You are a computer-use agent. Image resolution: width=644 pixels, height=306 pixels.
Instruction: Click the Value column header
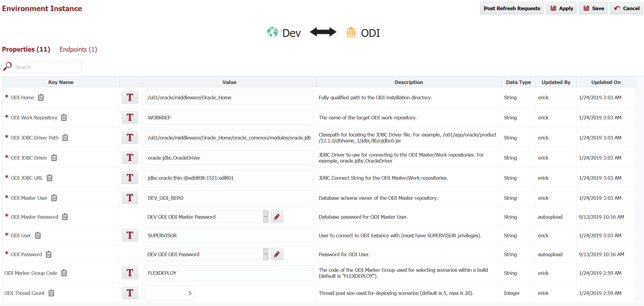pyautogui.click(x=229, y=82)
